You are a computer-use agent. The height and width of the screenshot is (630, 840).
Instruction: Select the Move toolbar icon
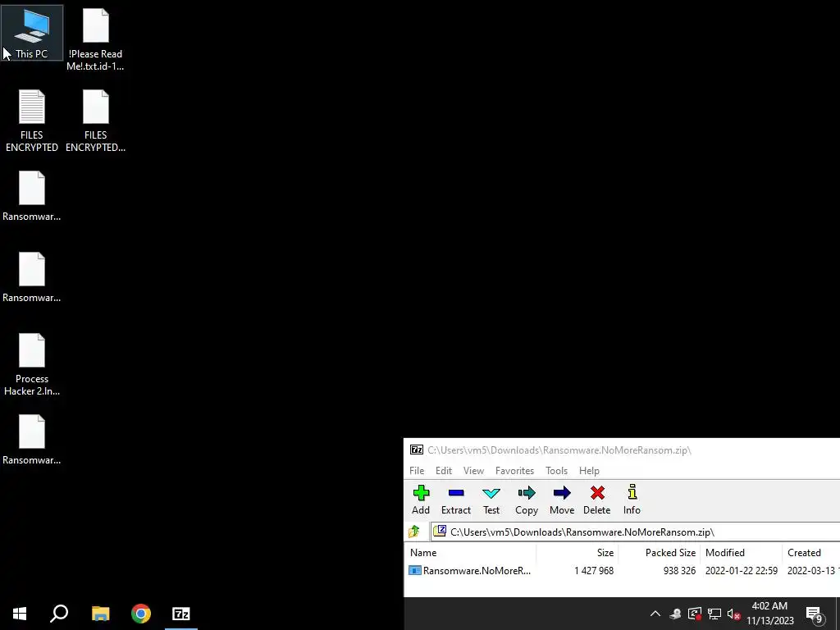[x=562, y=500]
